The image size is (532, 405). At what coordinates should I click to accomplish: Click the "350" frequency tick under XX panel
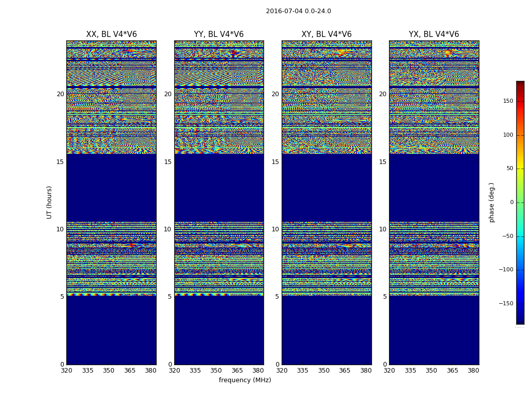[x=108, y=371]
